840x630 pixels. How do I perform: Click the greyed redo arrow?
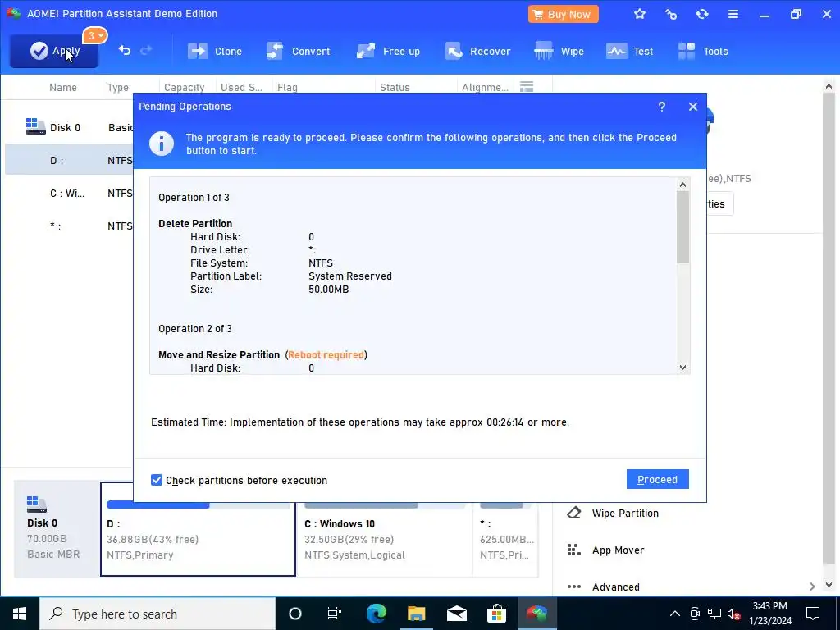click(x=146, y=50)
